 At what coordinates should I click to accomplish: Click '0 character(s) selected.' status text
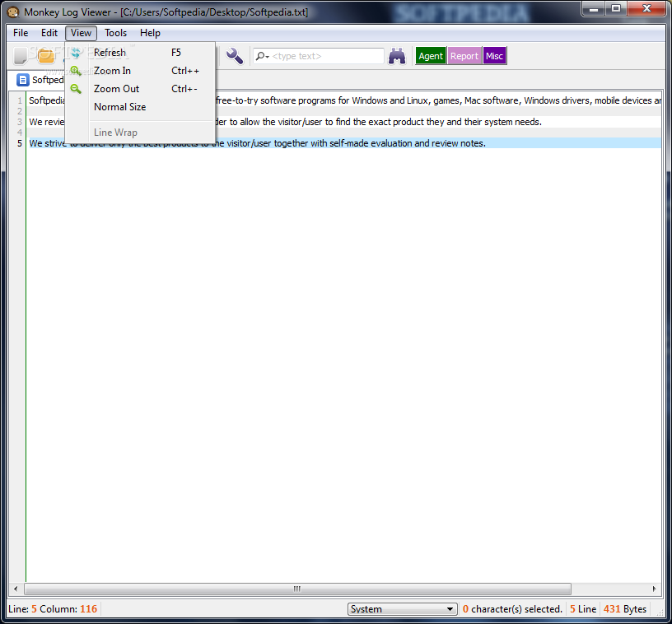512,608
